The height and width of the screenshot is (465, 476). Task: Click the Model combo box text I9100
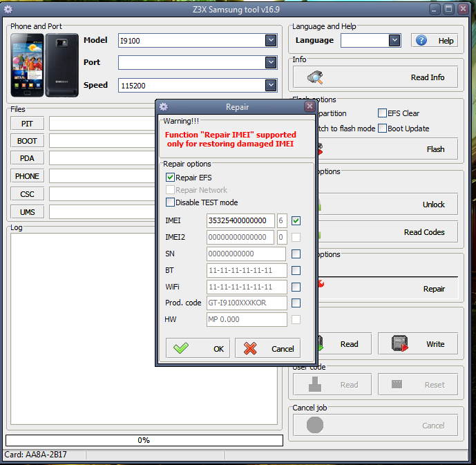(x=131, y=41)
